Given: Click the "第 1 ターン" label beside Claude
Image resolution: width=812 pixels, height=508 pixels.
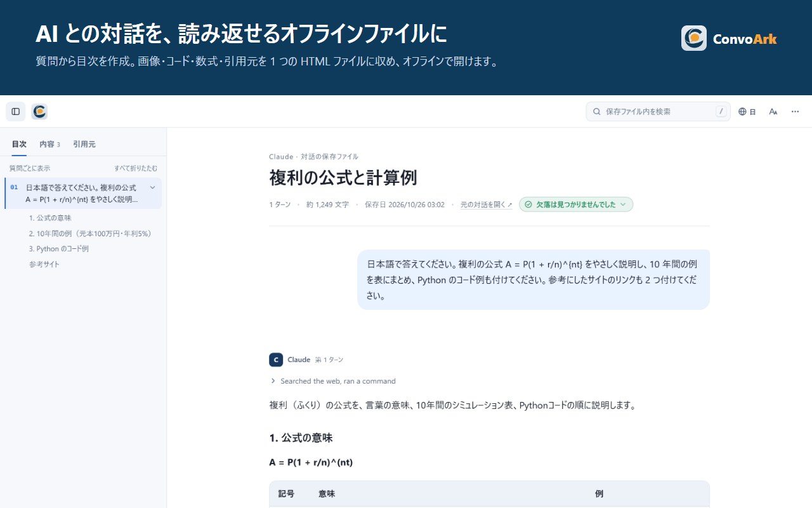Looking at the screenshot, I should [x=329, y=360].
